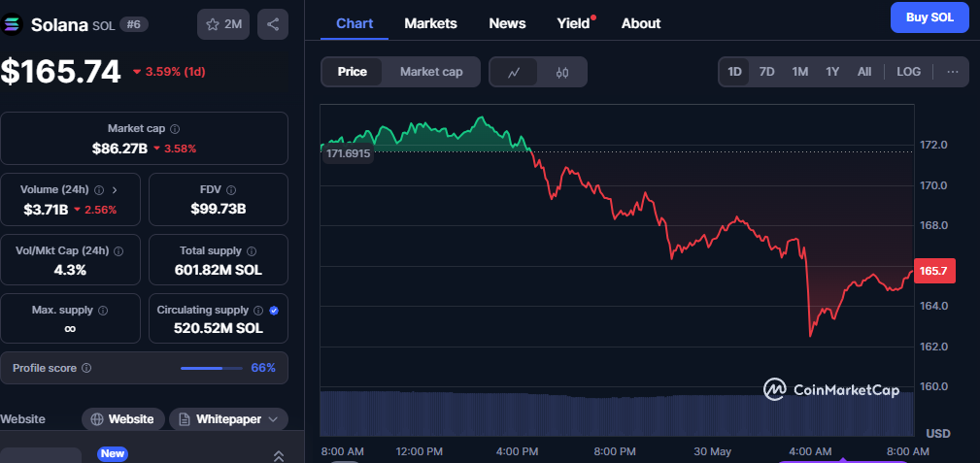Show Max. supply info icon
The image size is (980, 463).
(103, 310)
